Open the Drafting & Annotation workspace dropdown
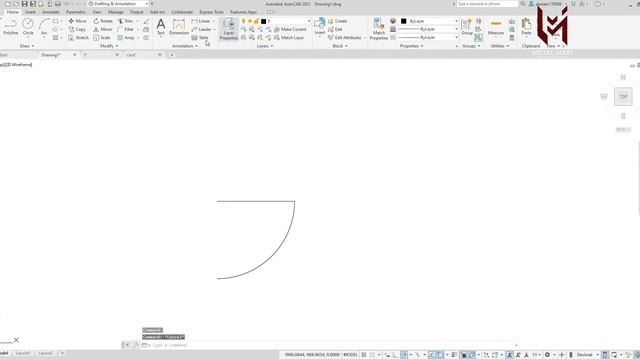640x360 pixels. tap(118, 4)
